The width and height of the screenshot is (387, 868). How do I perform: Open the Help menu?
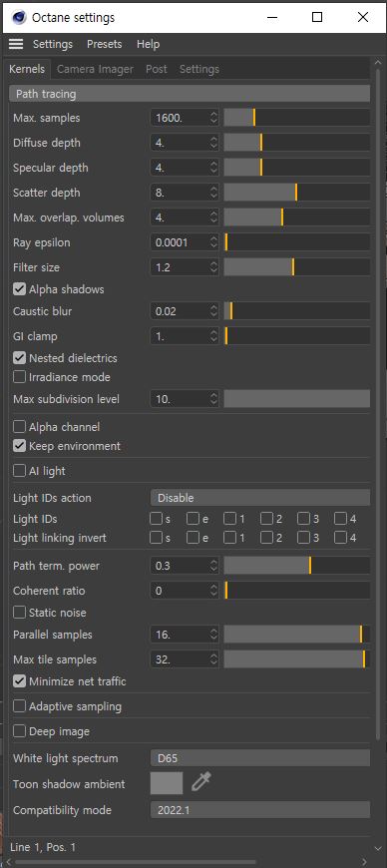coord(148,44)
